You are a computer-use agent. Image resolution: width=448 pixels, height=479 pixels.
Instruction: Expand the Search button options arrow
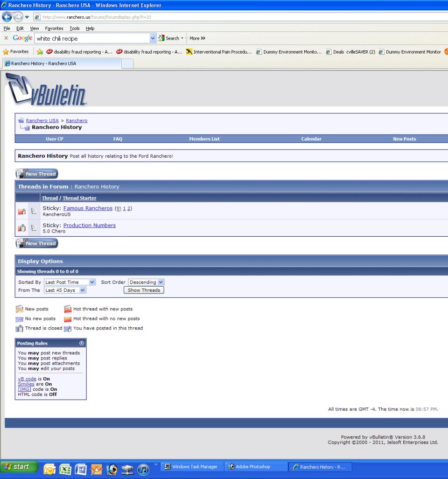182,38
